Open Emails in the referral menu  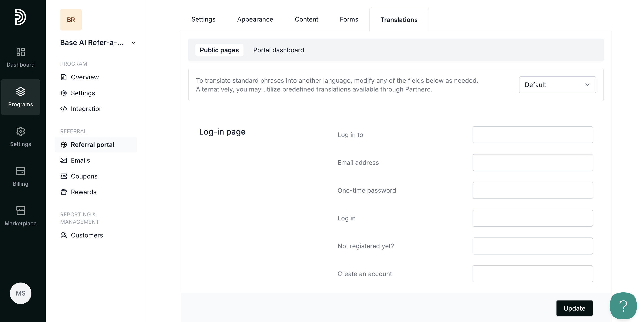point(80,160)
